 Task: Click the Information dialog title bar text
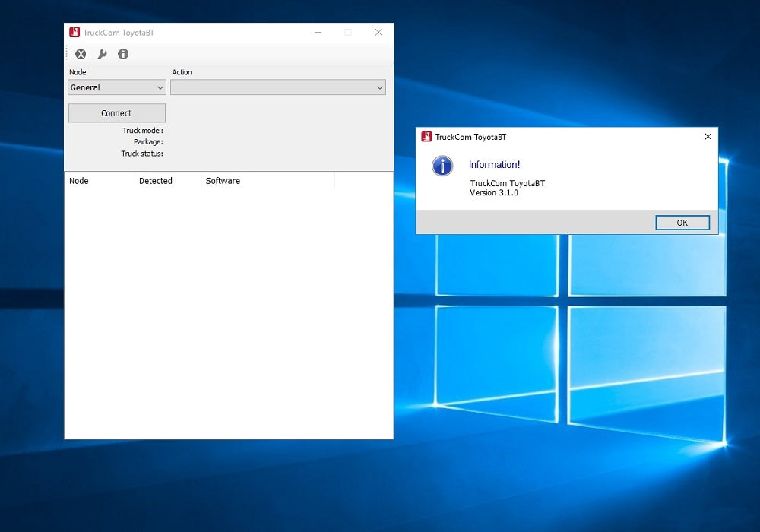[470, 137]
